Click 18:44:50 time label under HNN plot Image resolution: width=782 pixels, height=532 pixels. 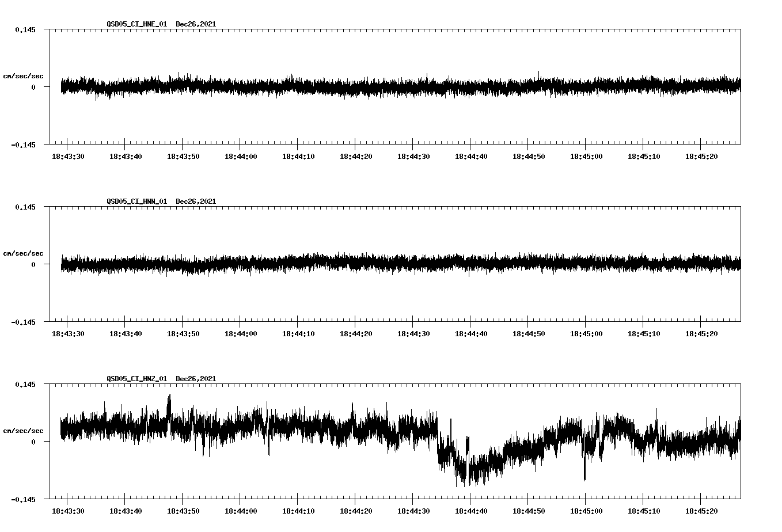(529, 334)
